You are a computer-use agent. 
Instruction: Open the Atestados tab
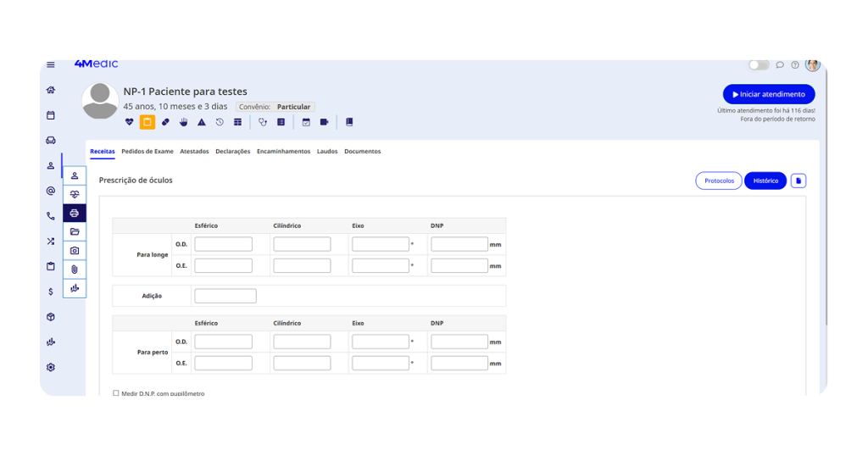194,152
